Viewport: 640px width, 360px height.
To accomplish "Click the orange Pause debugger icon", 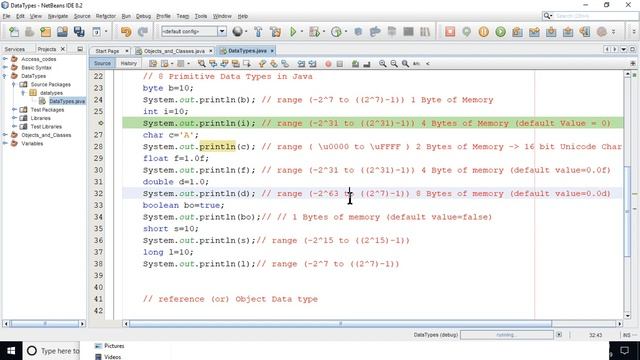I will click(x=484, y=32).
